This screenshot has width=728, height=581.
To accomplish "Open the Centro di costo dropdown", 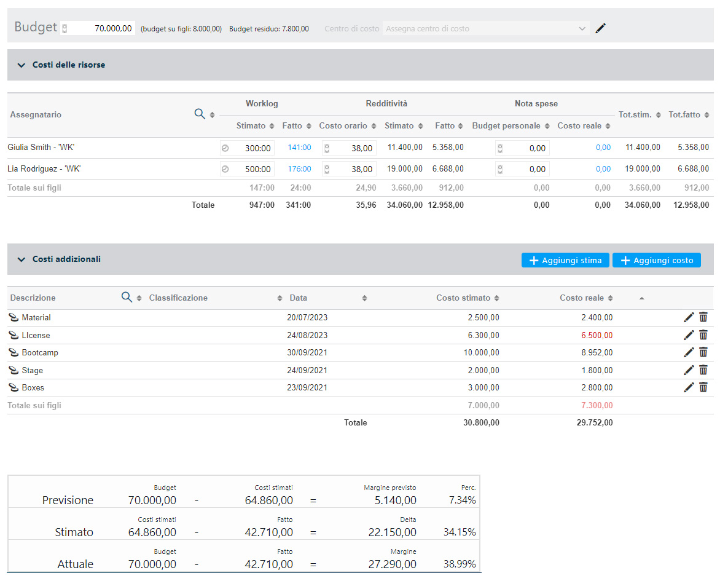I will pos(485,29).
